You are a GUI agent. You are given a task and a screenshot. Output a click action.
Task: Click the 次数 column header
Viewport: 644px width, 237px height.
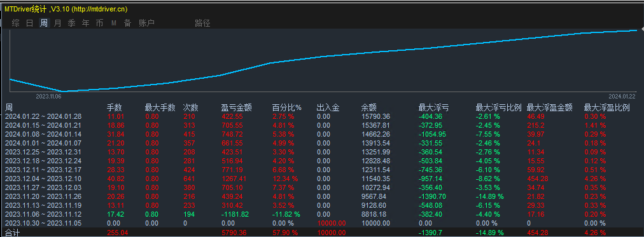191,108
